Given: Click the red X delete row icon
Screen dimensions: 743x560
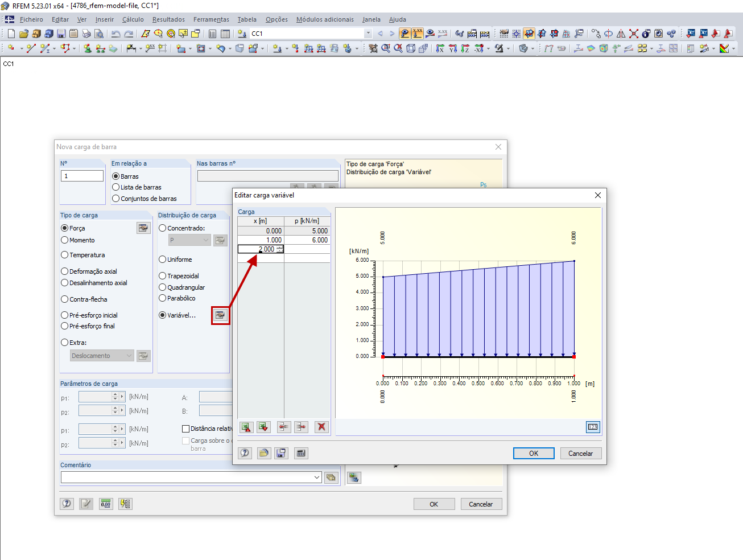Looking at the screenshot, I should tap(321, 427).
